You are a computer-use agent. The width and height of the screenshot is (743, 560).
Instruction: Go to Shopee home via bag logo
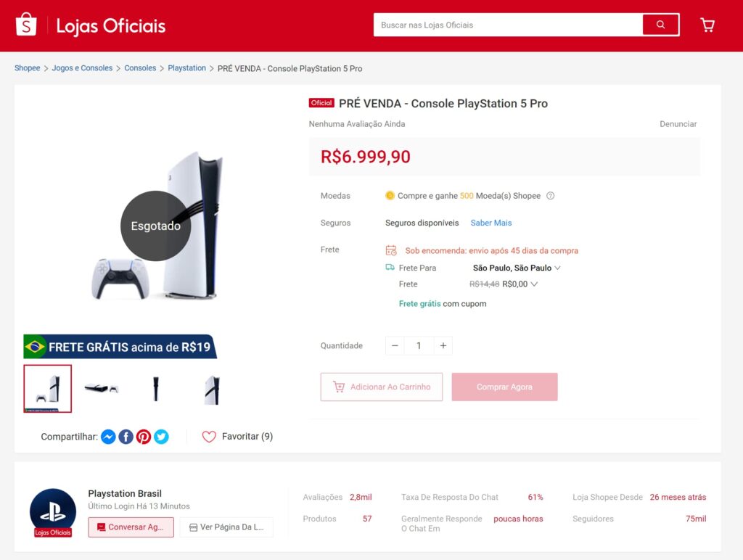click(26, 24)
